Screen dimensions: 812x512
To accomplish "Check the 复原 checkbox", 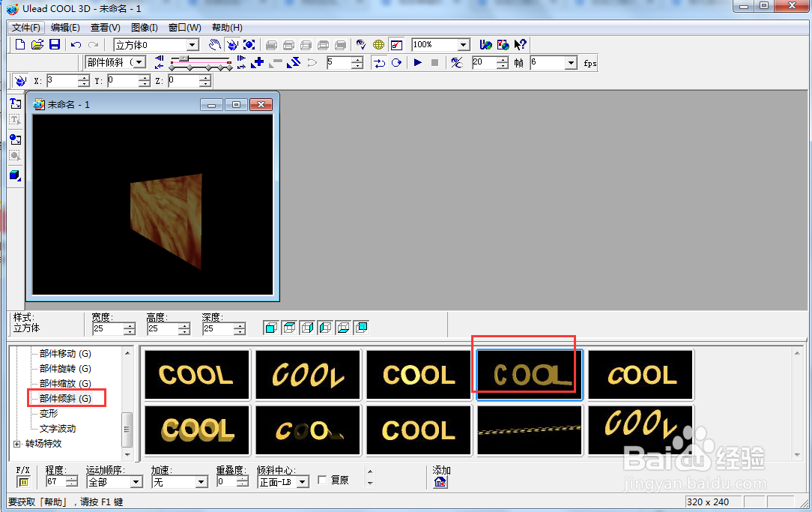I will (322, 481).
